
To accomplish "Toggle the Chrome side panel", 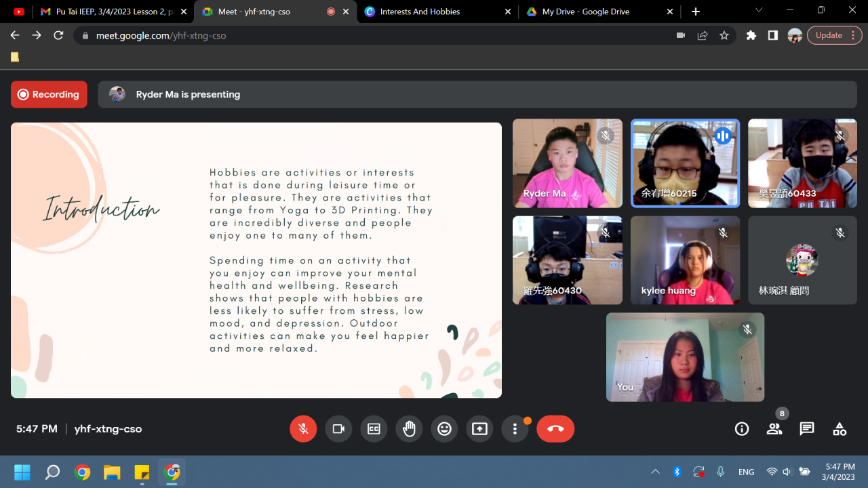I will click(773, 35).
